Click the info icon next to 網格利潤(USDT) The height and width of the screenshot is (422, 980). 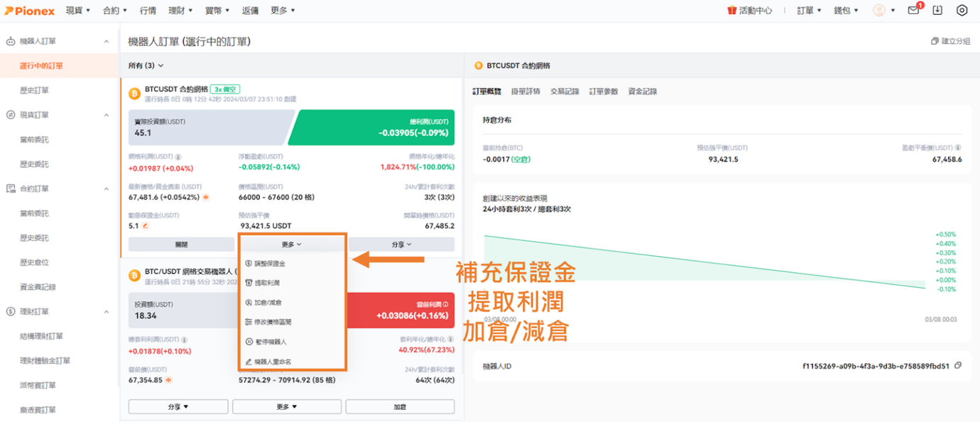[178, 157]
